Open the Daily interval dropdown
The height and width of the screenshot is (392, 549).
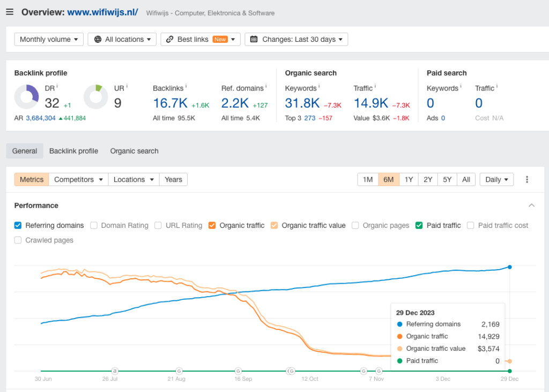(x=496, y=180)
